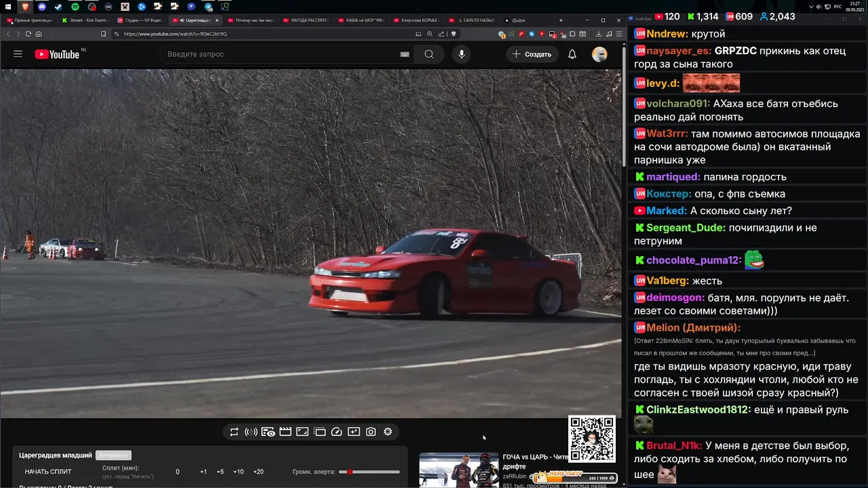The width and height of the screenshot is (868, 488).
Task: Open ГОЧА vs ЦАРЬ recommended video thumbnail
Action: coord(459,470)
